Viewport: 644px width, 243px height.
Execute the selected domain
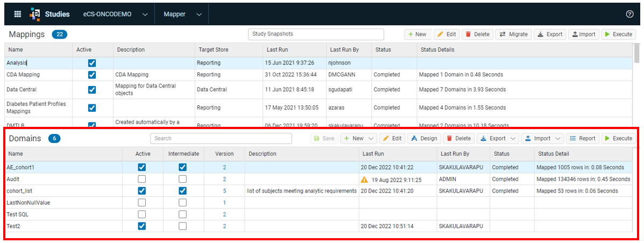619,138
